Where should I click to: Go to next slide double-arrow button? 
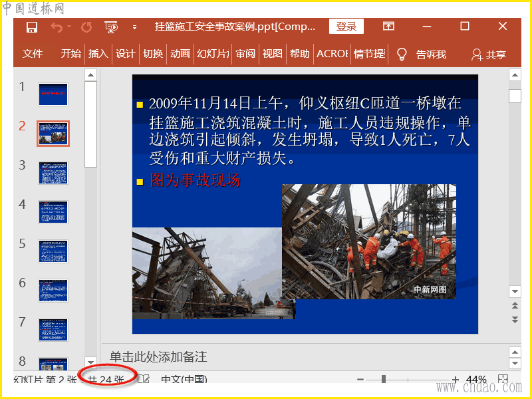click(x=515, y=320)
